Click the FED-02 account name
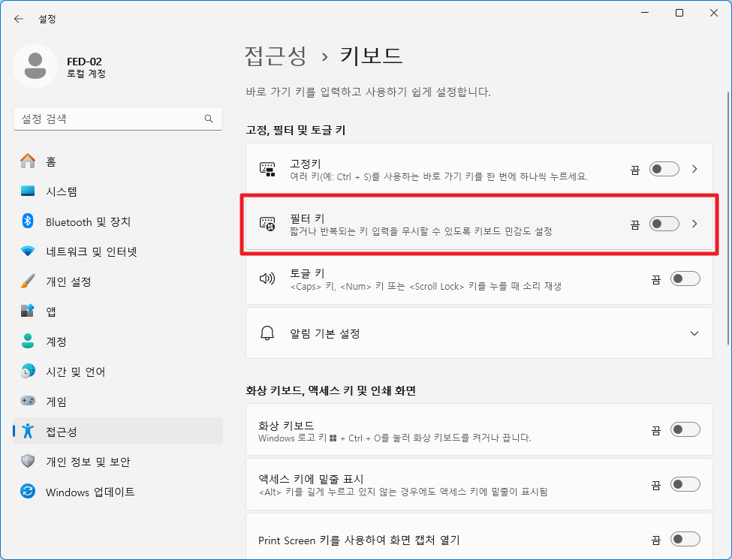The height and width of the screenshot is (560, 732). click(x=84, y=61)
